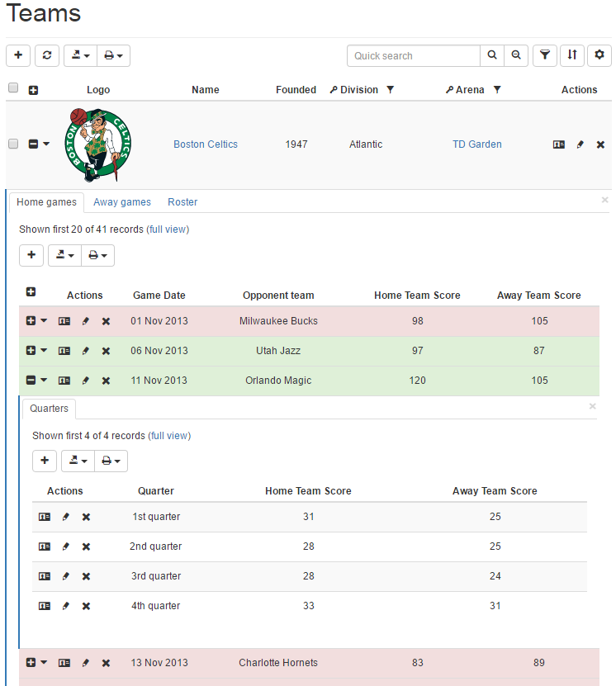Open the TD Garden arena link

click(476, 144)
